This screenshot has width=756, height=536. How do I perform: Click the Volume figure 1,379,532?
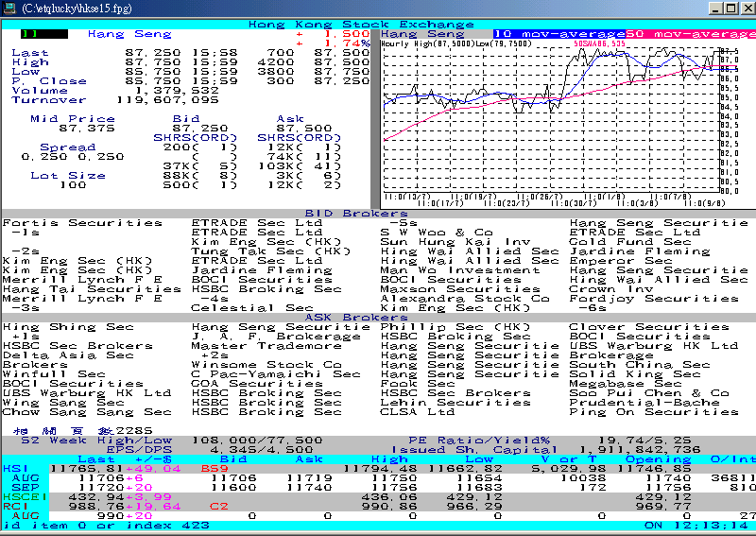(x=177, y=91)
